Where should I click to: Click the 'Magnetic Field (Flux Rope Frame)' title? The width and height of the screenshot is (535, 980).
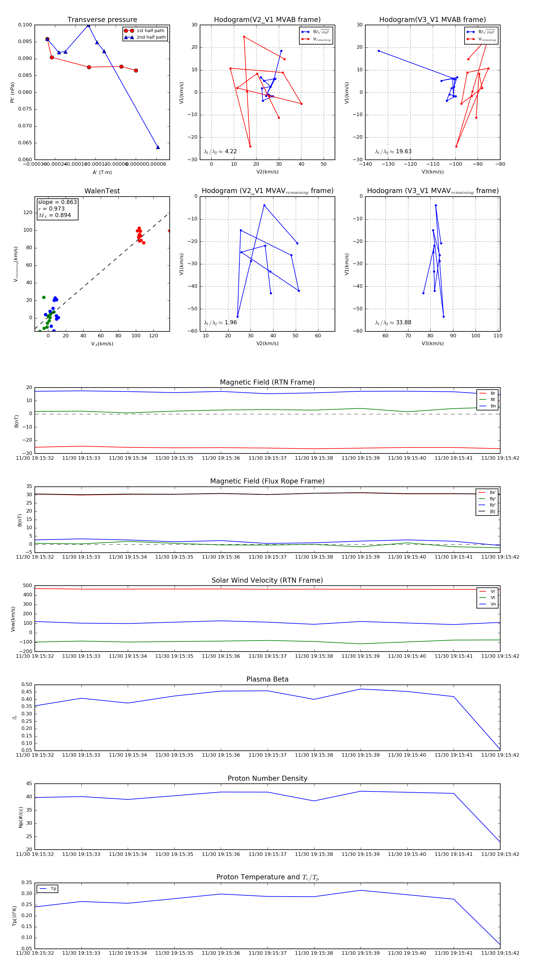pos(267,481)
